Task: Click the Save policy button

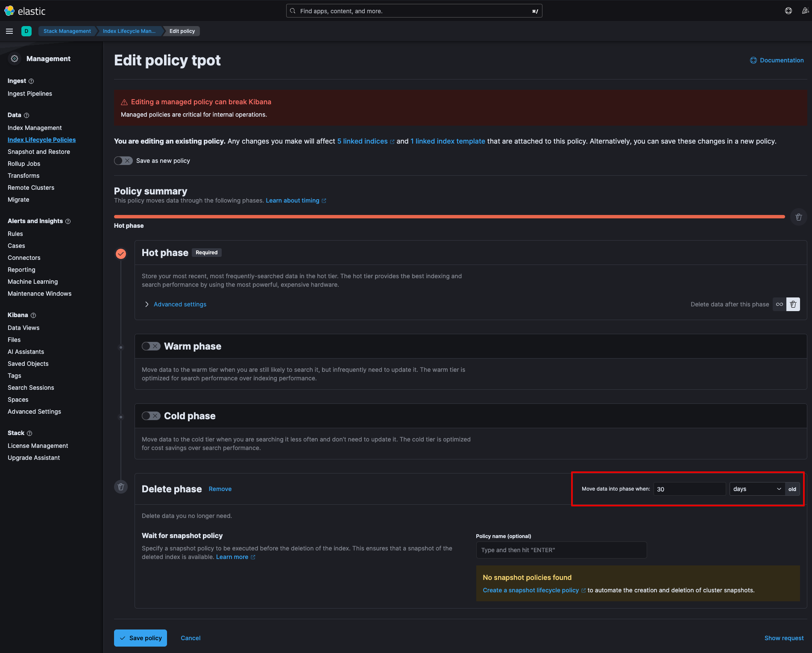Action: pyautogui.click(x=140, y=638)
